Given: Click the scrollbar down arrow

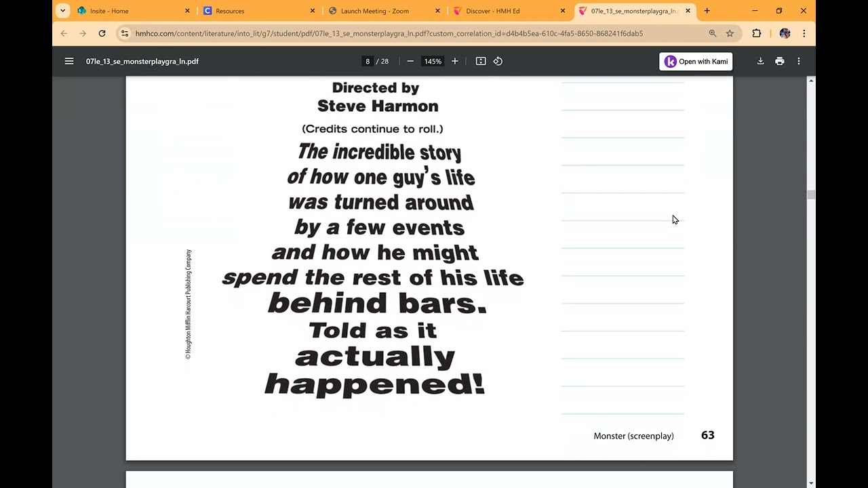Looking at the screenshot, I should (811, 483).
